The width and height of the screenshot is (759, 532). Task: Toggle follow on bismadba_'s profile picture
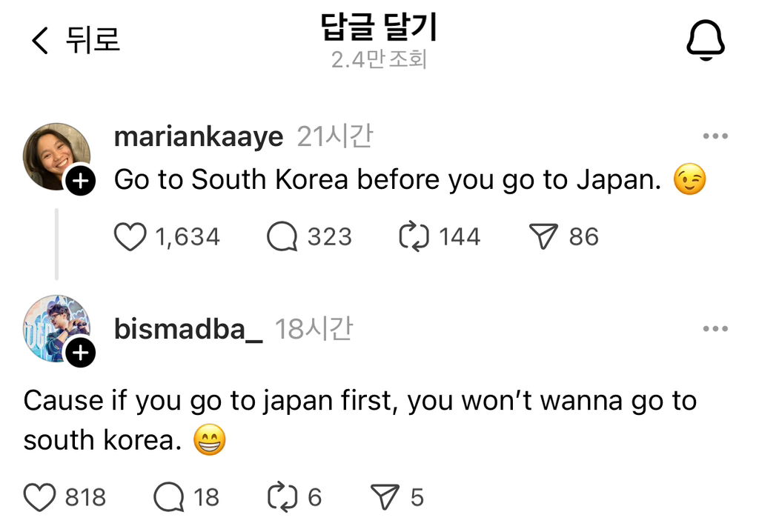pos(80,353)
